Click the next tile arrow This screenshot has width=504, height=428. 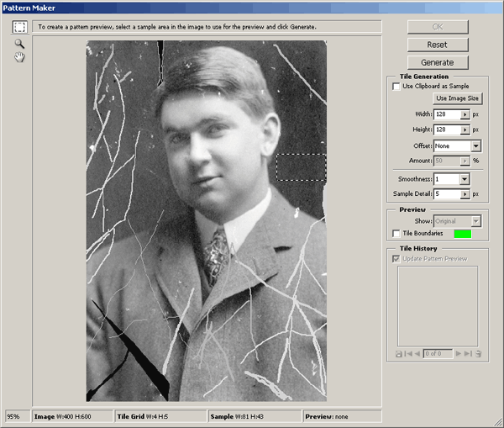459,354
